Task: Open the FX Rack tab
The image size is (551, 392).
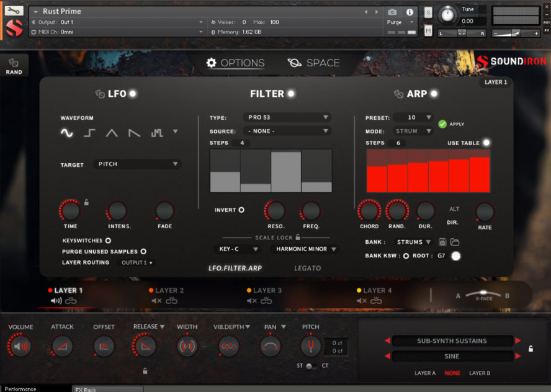Action: click(107, 388)
